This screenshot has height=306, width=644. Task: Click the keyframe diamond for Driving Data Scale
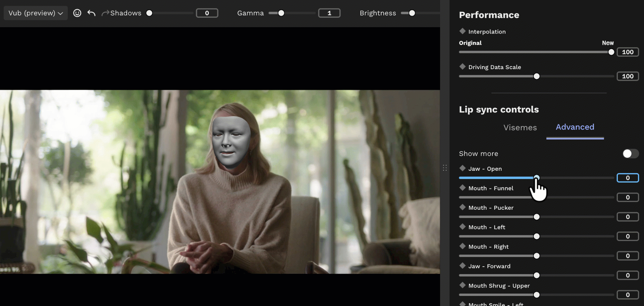[463, 67]
